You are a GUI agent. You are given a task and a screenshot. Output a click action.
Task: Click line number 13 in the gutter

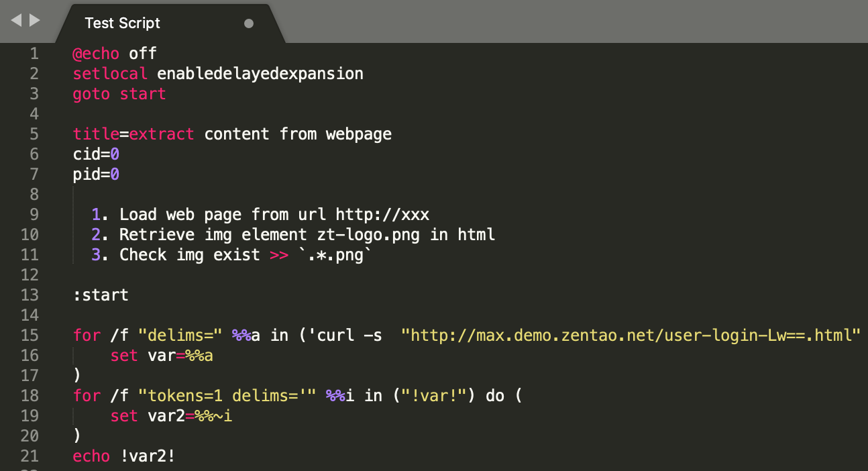[30, 295]
